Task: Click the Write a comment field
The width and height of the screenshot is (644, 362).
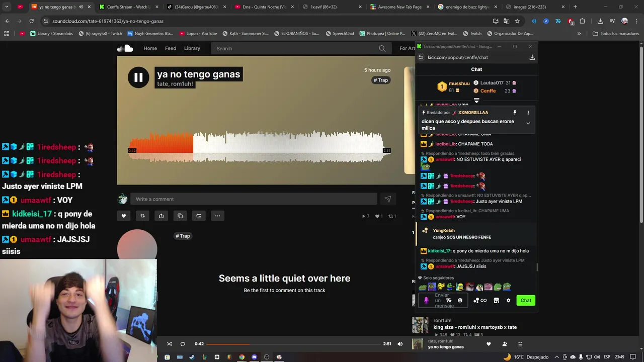Action: (254, 199)
